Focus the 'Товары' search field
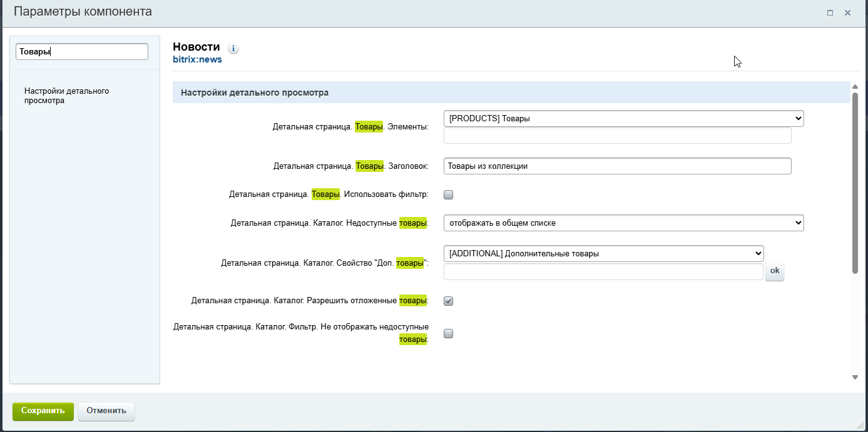The height and width of the screenshot is (432, 868). (81, 52)
